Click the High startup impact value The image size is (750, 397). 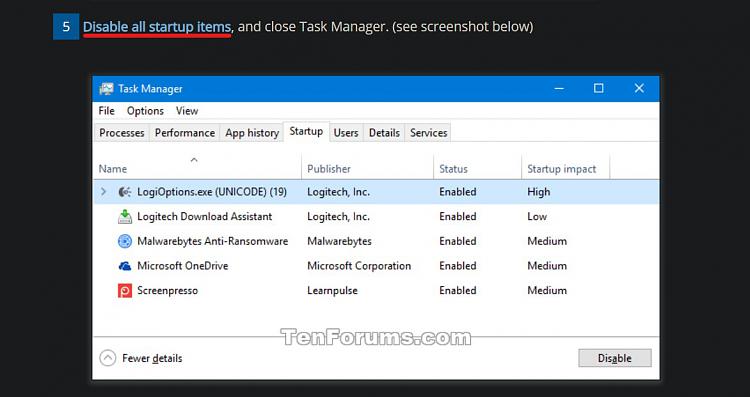click(x=539, y=192)
